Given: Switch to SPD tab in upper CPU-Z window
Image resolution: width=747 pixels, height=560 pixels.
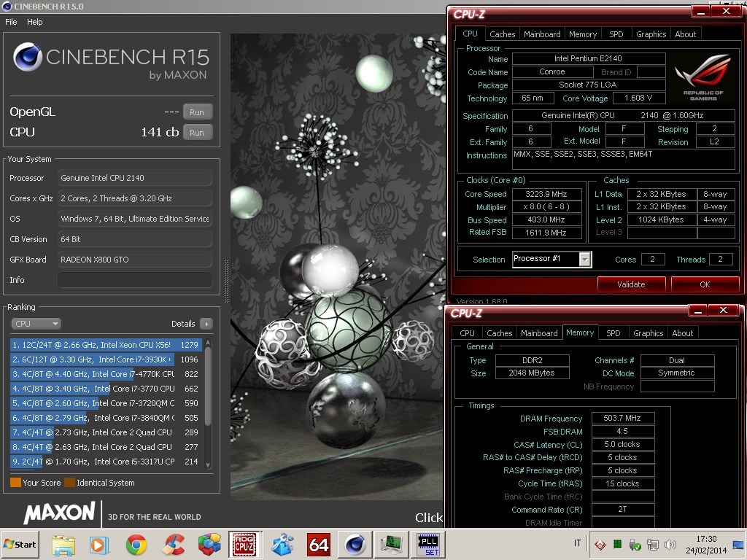Looking at the screenshot, I should (616, 34).
